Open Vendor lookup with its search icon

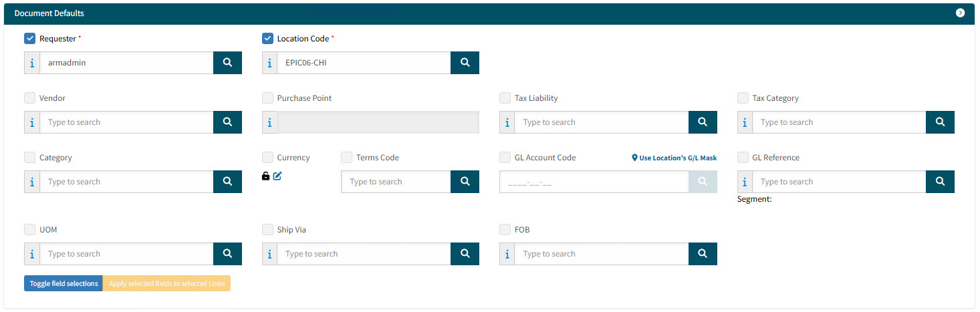[227, 122]
